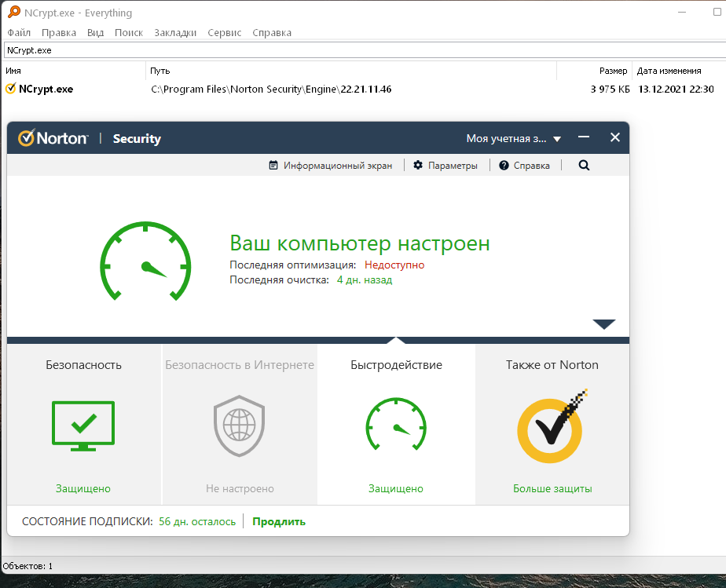The height and width of the screenshot is (588, 726).
Task: Open the Файл menu in Everything
Action: point(19,32)
